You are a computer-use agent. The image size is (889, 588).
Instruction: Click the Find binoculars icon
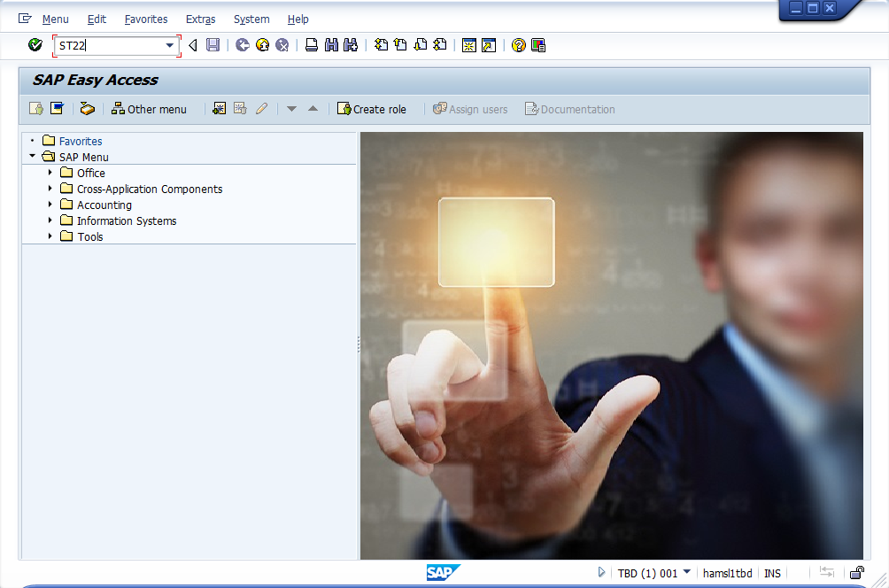(x=331, y=45)
